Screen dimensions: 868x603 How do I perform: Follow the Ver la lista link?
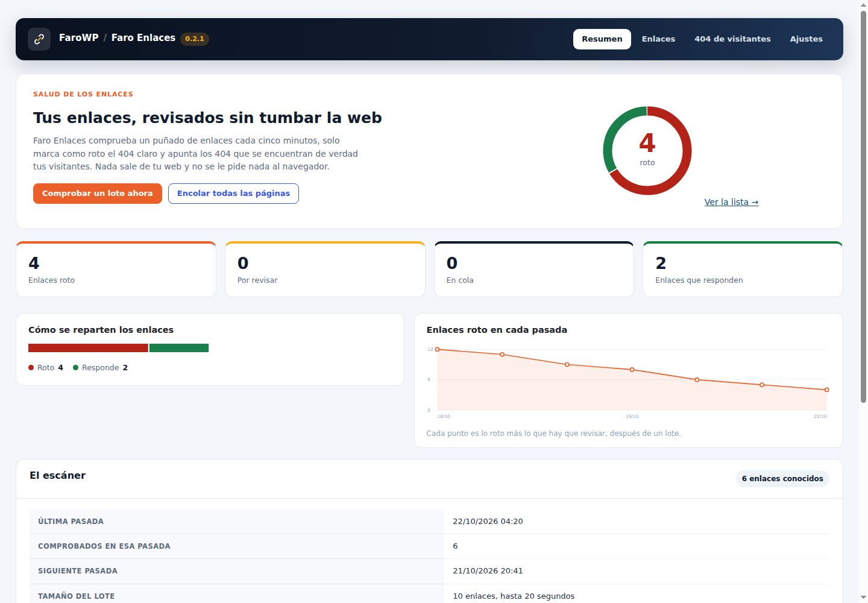(x=731, y=202)
